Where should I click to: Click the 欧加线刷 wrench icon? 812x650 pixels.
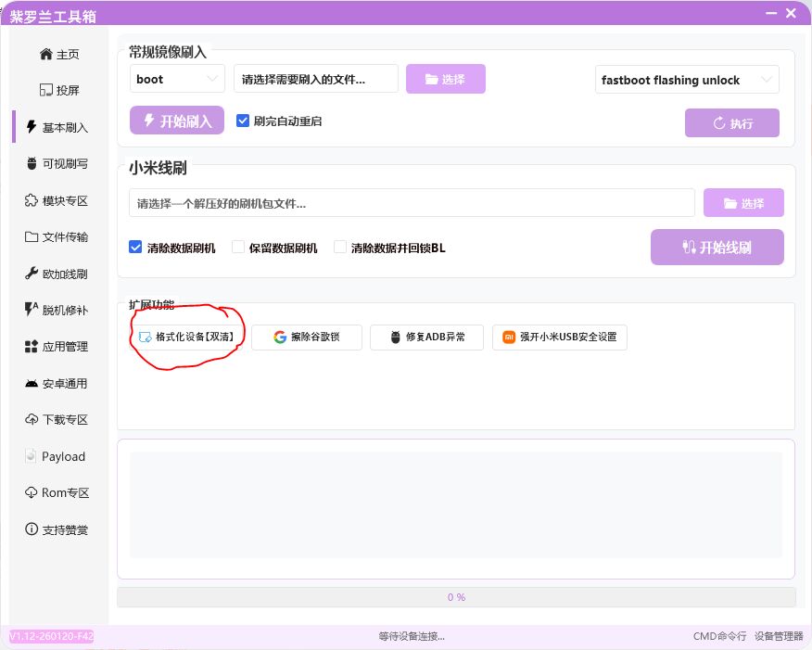click(32, 274)
